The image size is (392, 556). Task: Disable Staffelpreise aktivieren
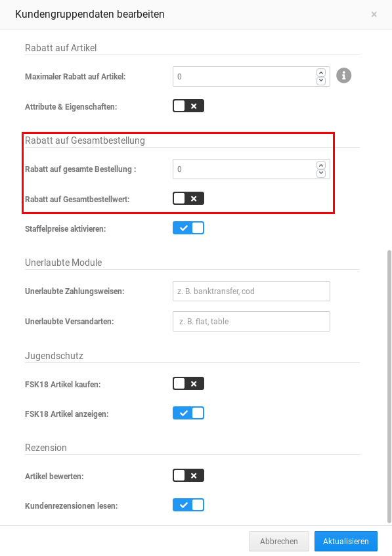(x=188, y=228)
